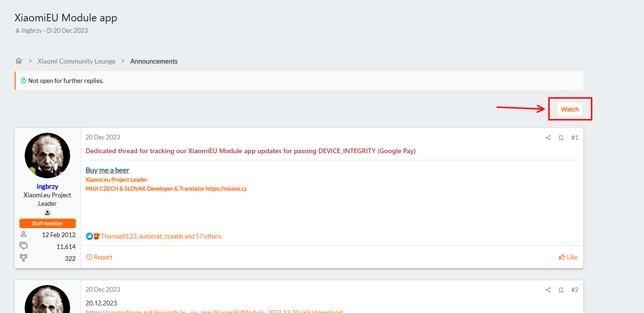644x313 pixels.
Task: Open the #2 post permalink
Action: [x=574, y=290]
